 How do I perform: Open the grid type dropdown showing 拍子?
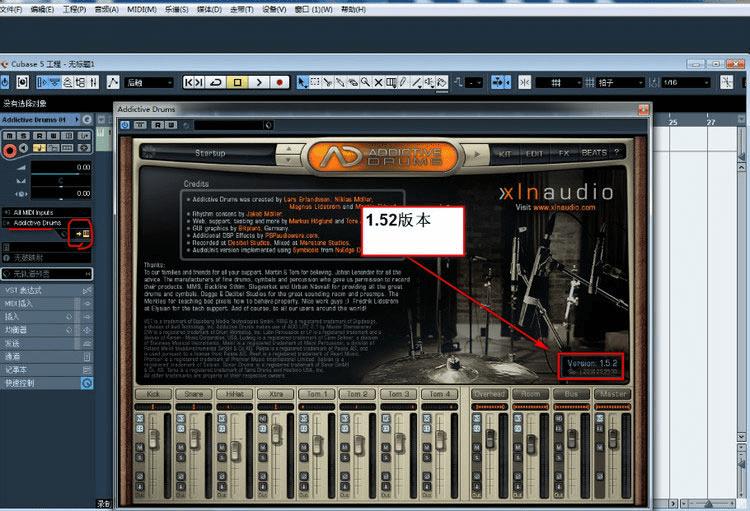click(620, 83)
